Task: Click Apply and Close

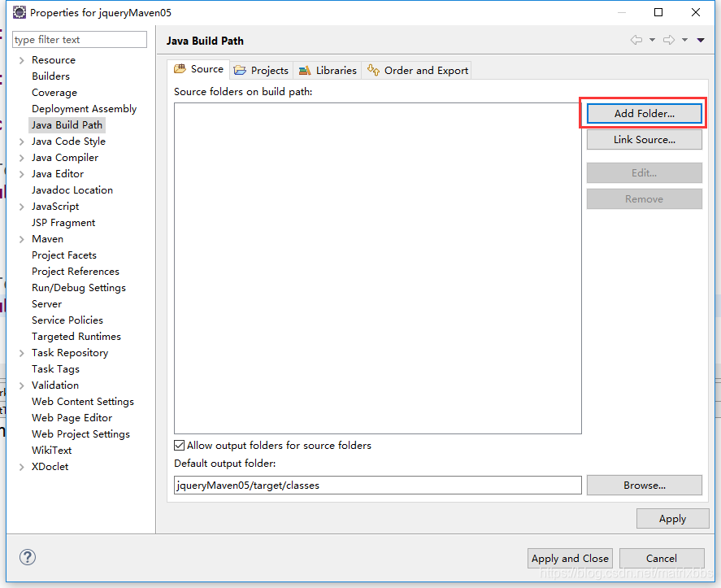Action: (x=570, y=558)
